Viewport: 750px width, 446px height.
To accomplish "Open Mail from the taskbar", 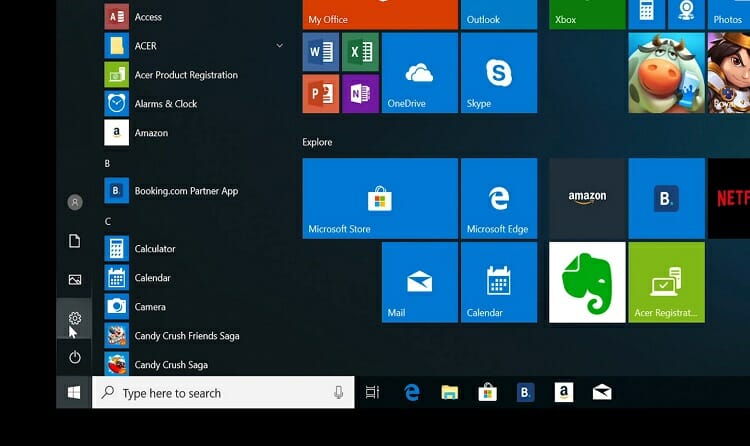I will pyautogui.click(x=602, y=392).
